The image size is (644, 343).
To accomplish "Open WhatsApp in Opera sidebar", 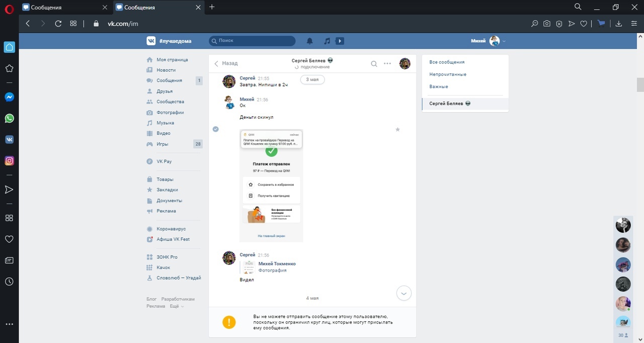I will pyautogui.click(x=9, y=119).
